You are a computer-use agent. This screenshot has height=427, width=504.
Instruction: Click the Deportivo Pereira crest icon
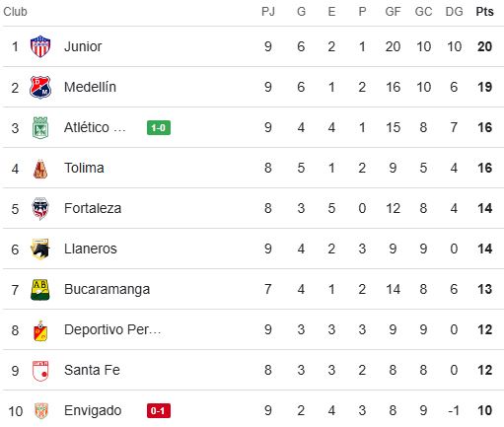[40, 330]
